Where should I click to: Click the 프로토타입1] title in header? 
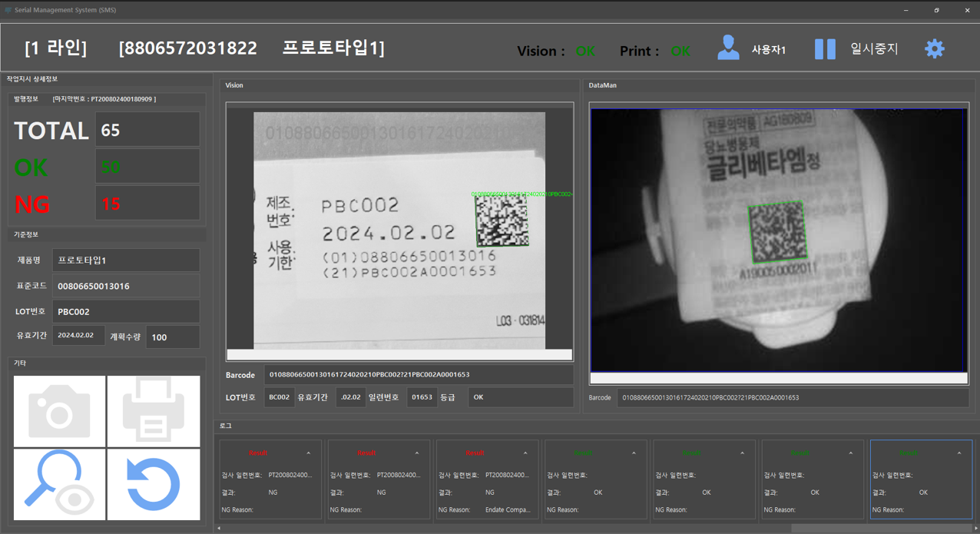pos(333,48)
